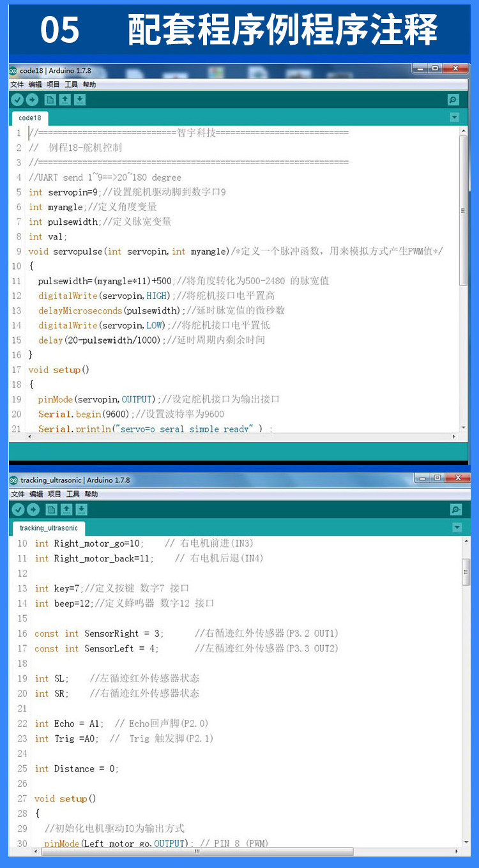Screen dimensions: 479x868
Task: Open tab dropdown arrow in code18 window
Action: (x=455, y=118)
